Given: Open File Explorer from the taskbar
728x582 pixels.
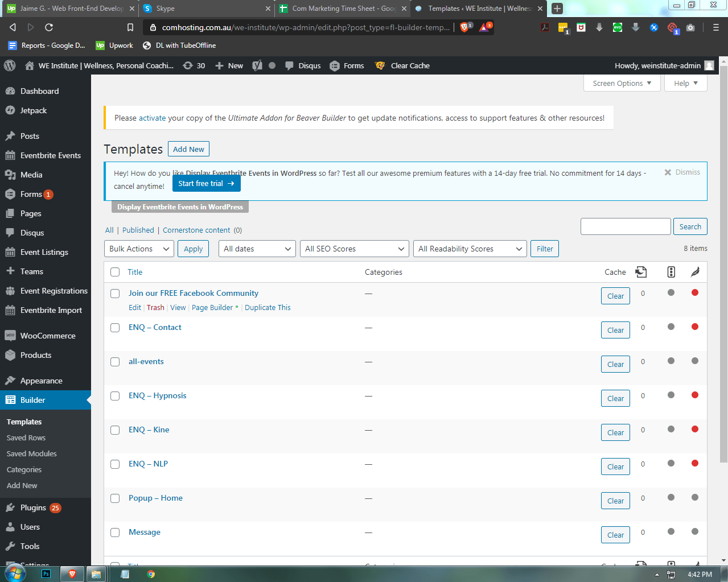Looking at the screenshot, I should (96, 573).
